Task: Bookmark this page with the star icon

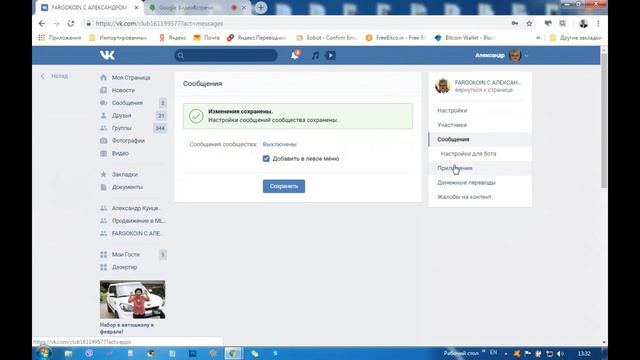Action: [529, 24]
